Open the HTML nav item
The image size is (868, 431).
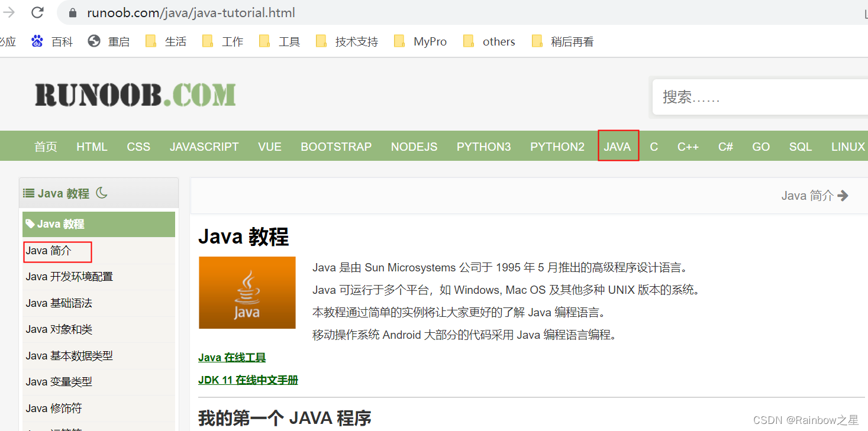coord(92,147)
